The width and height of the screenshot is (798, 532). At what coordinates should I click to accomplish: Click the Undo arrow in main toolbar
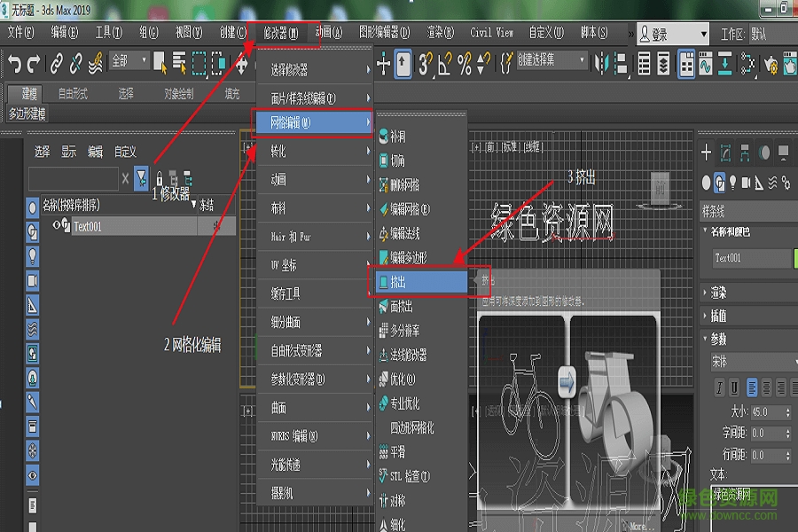tap(13, 62)
